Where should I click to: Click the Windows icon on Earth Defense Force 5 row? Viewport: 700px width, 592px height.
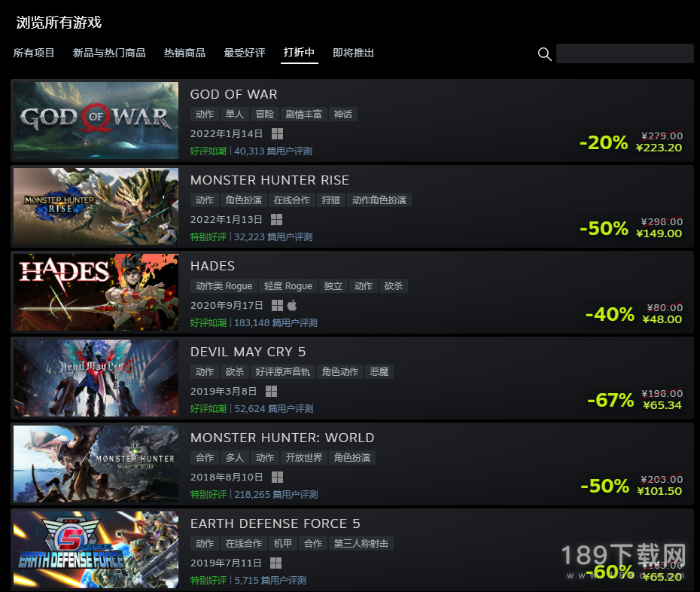276,563
